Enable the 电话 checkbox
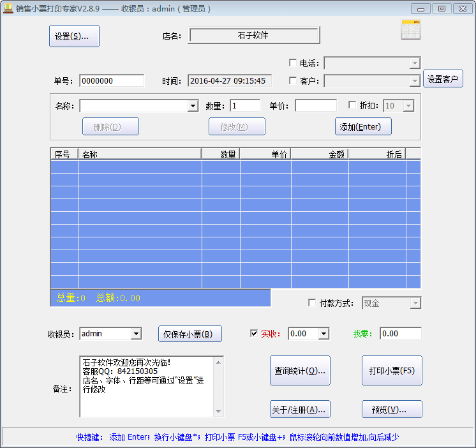The image size is (476, 448). [293, 63]
